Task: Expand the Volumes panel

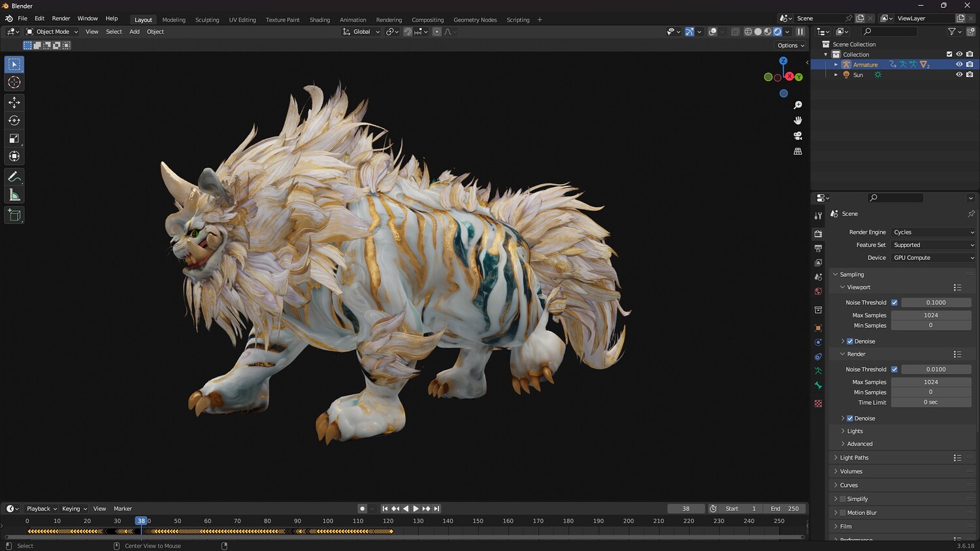Action: (x=851, y=471)
